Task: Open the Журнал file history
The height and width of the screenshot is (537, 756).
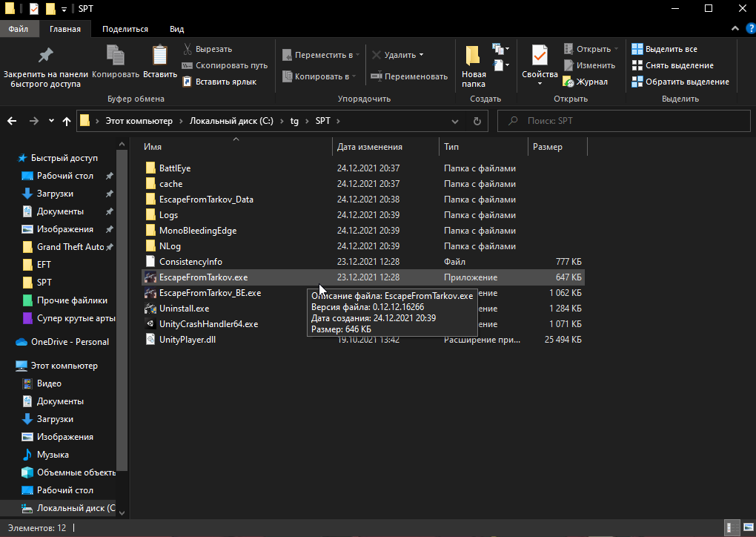Action: click(586, 82)
